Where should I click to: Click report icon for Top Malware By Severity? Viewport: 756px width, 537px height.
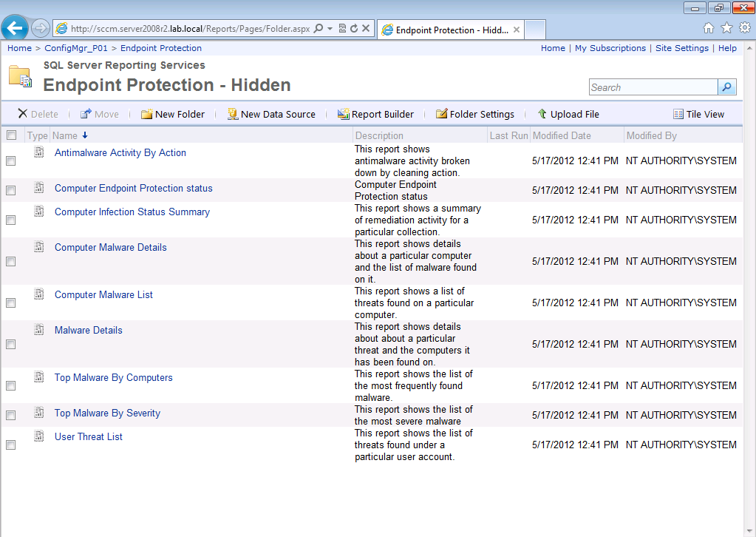coord(39,413)
